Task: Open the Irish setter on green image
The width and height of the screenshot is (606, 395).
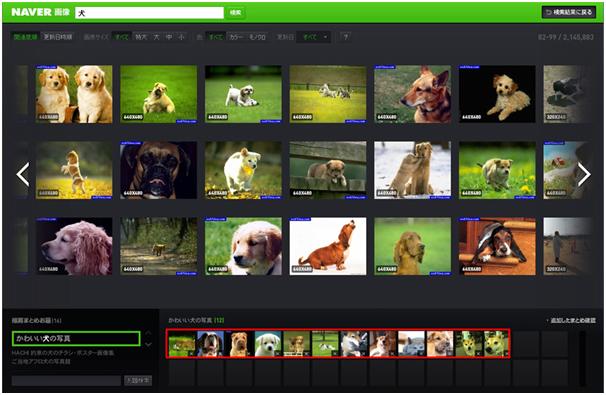Action: (x=412, y=246)
